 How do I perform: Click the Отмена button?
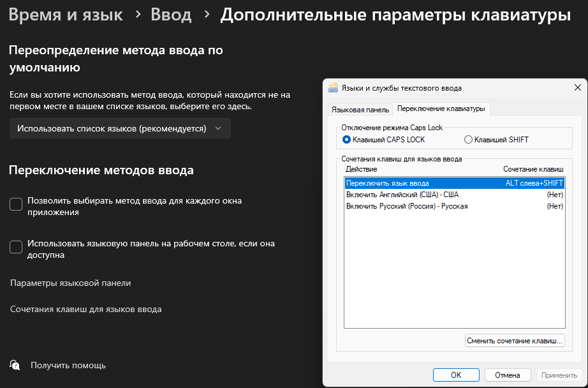point(508,375)
